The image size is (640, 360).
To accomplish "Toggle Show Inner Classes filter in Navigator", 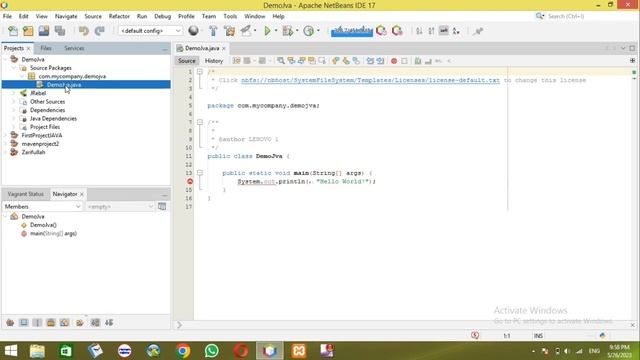I will click(x=64, y=322).
